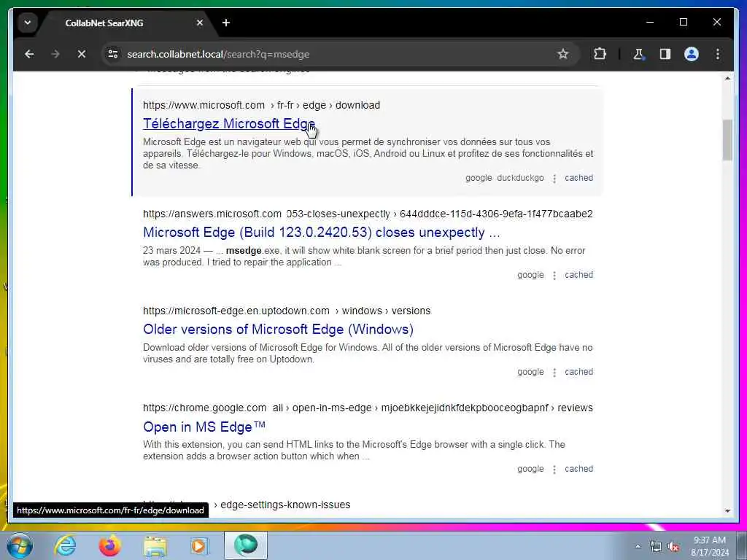Open cached link for answers.microsoft.com result
This screenshot has height=560, width=747.
578,275
